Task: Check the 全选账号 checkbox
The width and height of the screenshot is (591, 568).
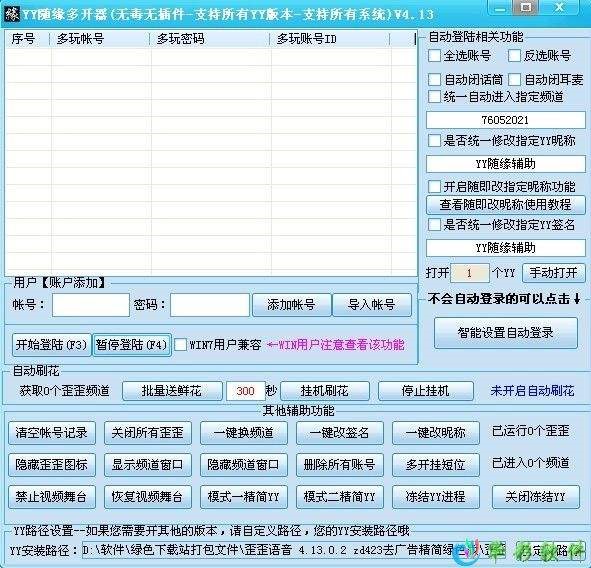Action: pyautogui.click(x=434, y=56)
